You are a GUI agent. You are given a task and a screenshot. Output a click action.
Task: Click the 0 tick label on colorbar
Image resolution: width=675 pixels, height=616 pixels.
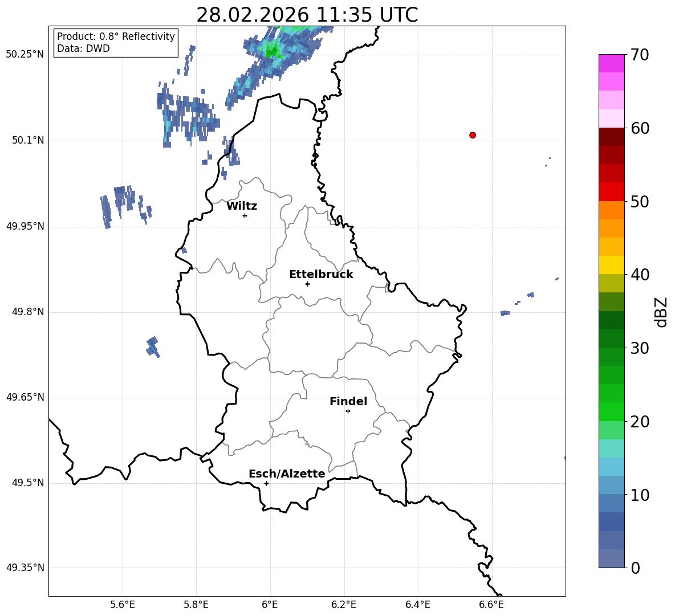tap(635, 568)
